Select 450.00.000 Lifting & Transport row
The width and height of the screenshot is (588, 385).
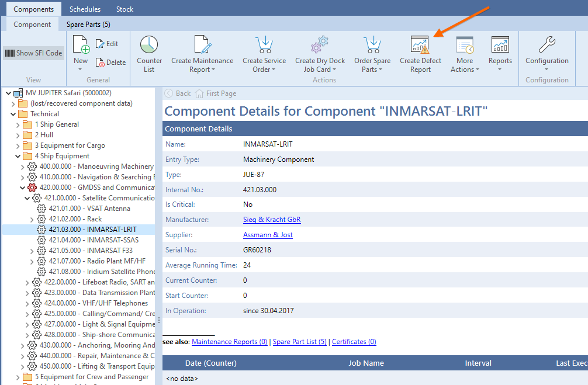pyautogui.click(x=97, y=366)
